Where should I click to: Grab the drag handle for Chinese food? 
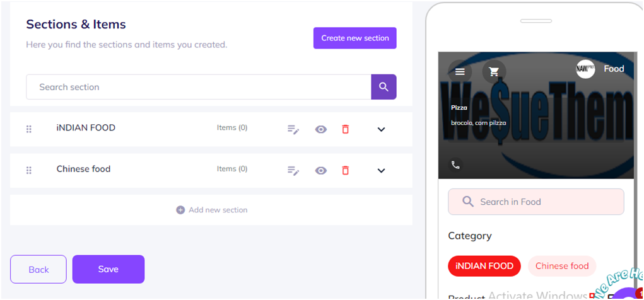pos(29,170)
